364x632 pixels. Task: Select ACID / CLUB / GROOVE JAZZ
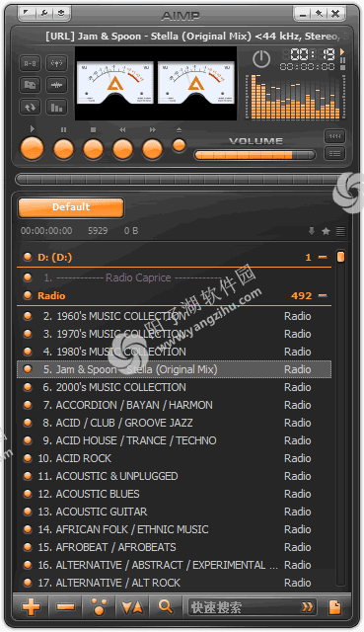pyautogui.click(x=174, y=423)
